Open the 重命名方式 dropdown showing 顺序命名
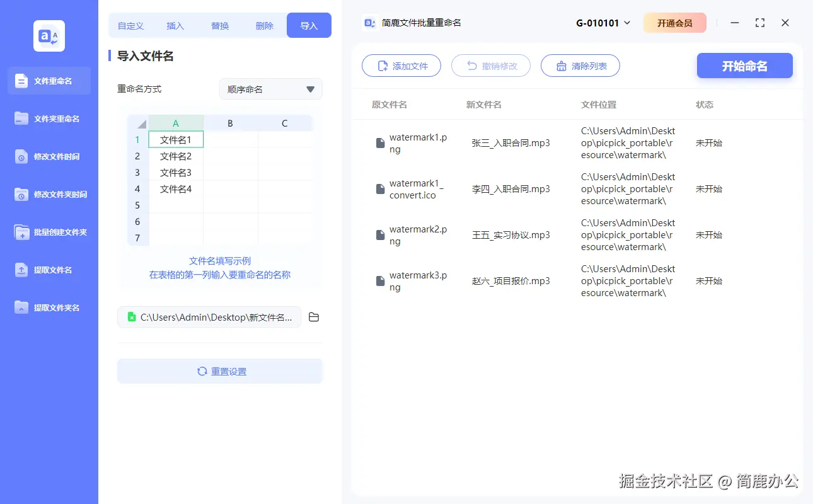The width and height of the screenshot is (813, 504). point(271,89)
